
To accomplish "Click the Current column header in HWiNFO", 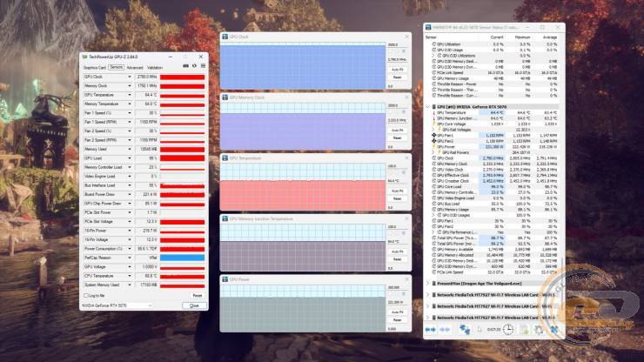I will tap(497, 37).
